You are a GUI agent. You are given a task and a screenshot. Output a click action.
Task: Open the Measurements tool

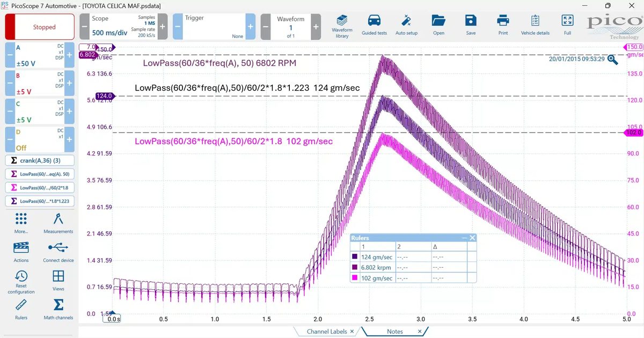tap(58, 223)
